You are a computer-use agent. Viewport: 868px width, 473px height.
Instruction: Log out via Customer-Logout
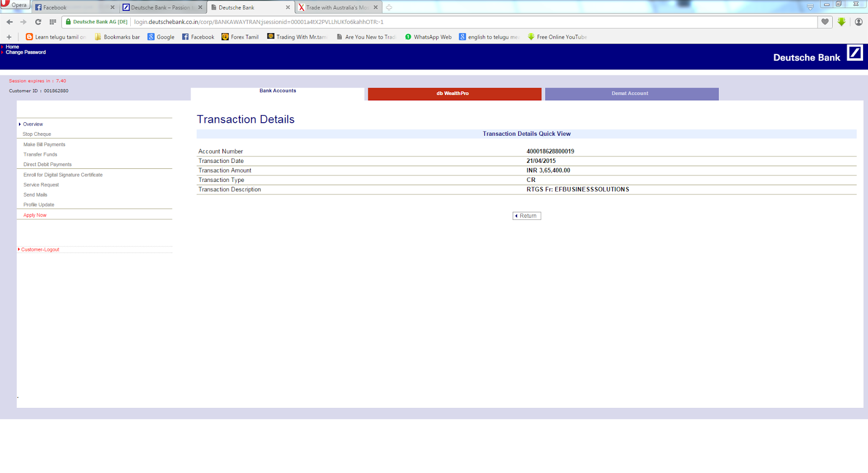40,250
